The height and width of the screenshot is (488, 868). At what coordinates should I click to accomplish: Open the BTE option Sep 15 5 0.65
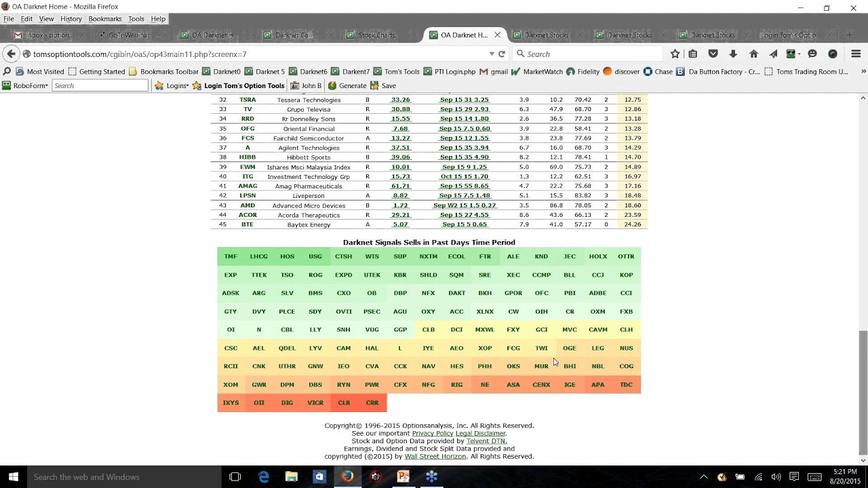(x=465, y=224)
